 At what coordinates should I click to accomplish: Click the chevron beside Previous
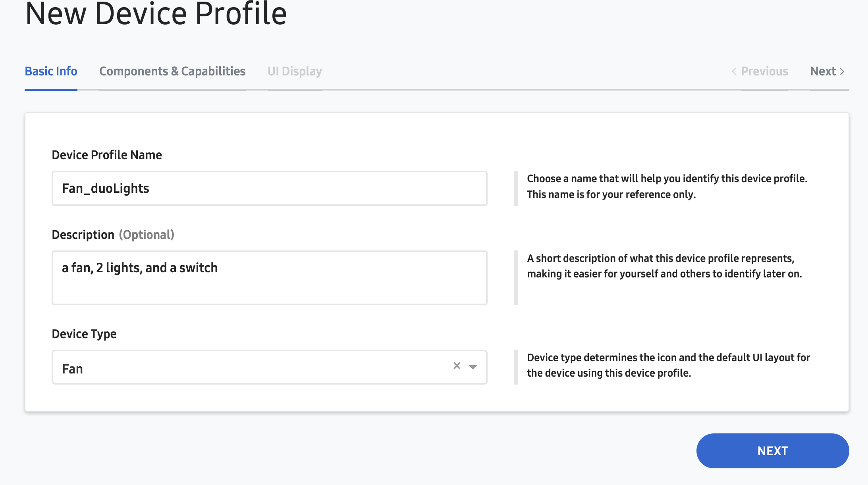coord(734,71)
